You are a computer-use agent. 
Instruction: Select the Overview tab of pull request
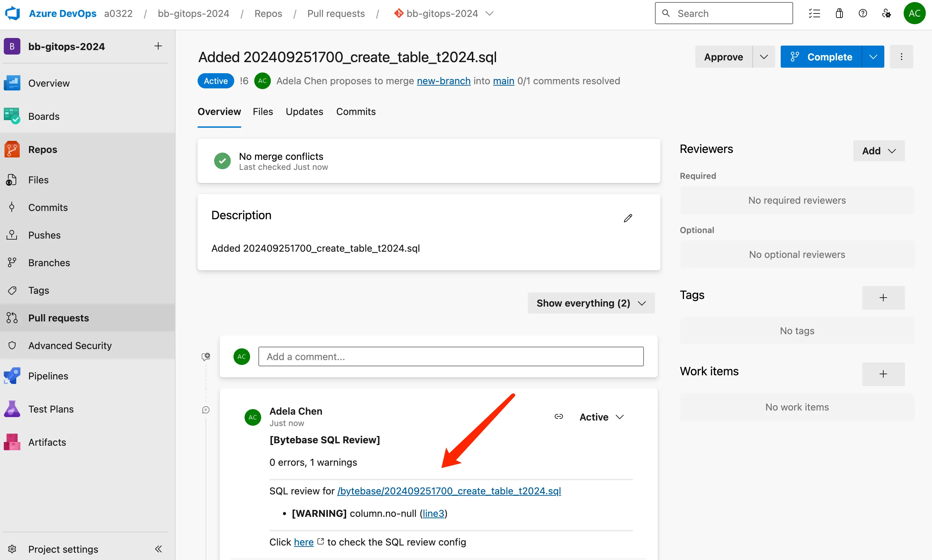pos(219,112)
